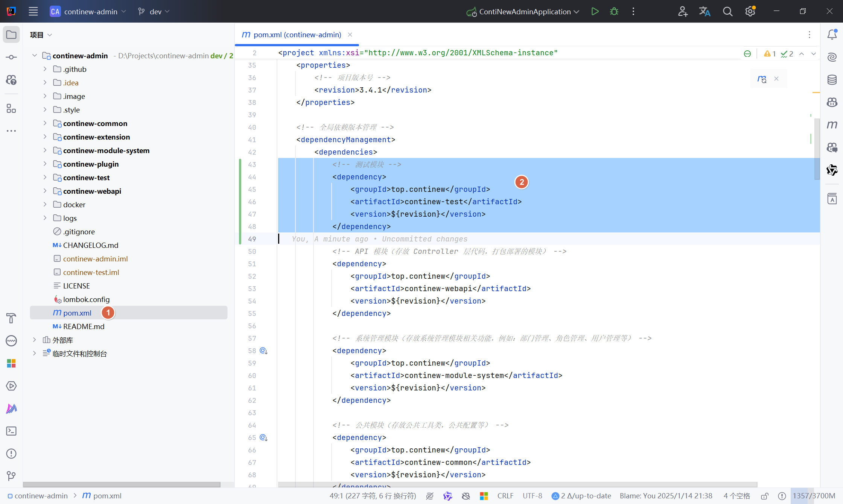Open the Services tool window
Image resolution: width=843 pixels, height=504 pixels.
[11, 386]
